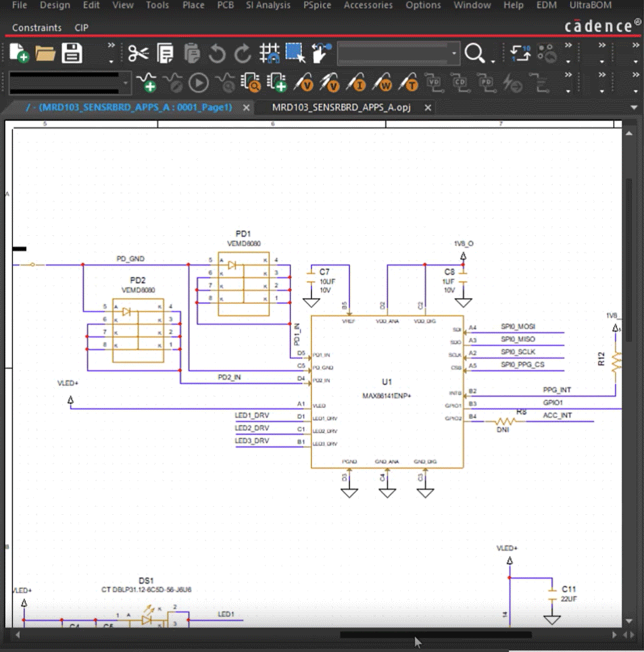The height and width of the screenshot is (652, 644).
Task: Expand overflow chevron after Back Annotate icon
Action: 568,45
